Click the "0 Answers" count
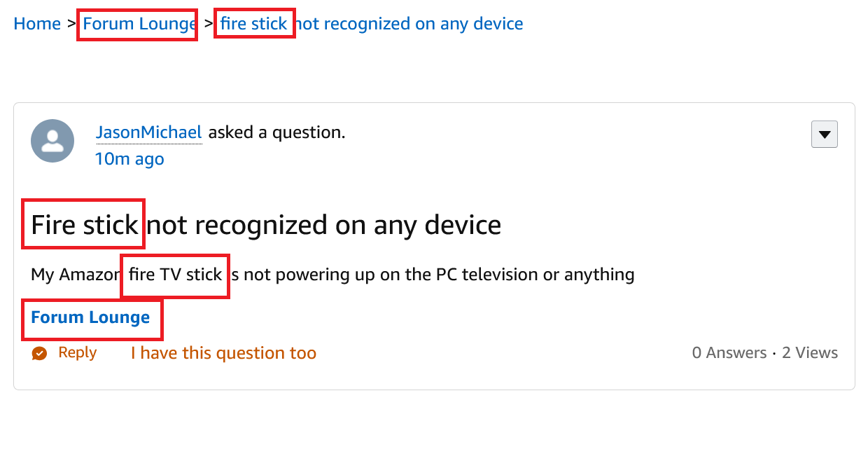This screenshot has height=454, width=868. [729, 353]
